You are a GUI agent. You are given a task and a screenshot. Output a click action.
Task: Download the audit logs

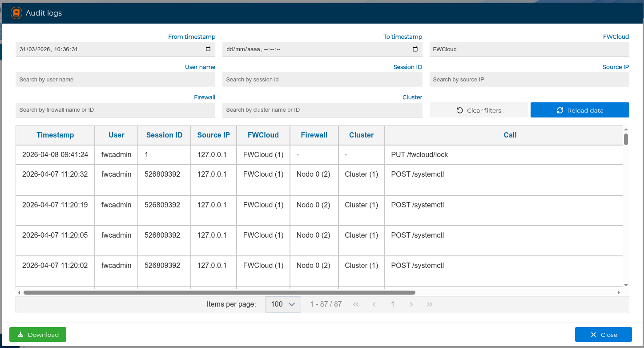38,335
